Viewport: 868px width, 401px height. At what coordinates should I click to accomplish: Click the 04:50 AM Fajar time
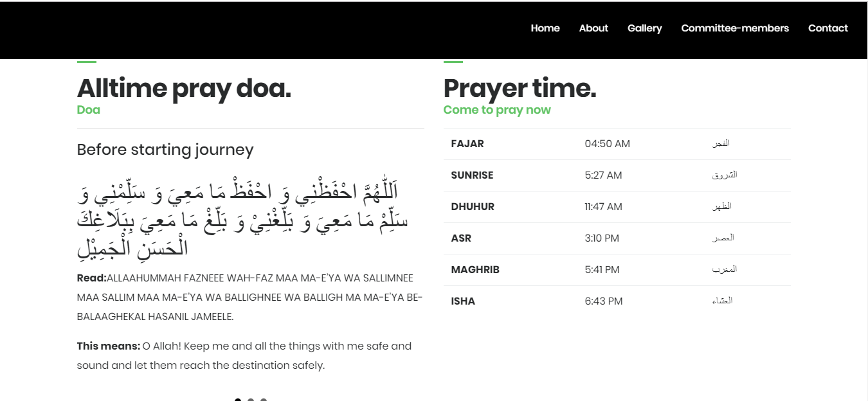pyautogui.click(x=608, y=144)
